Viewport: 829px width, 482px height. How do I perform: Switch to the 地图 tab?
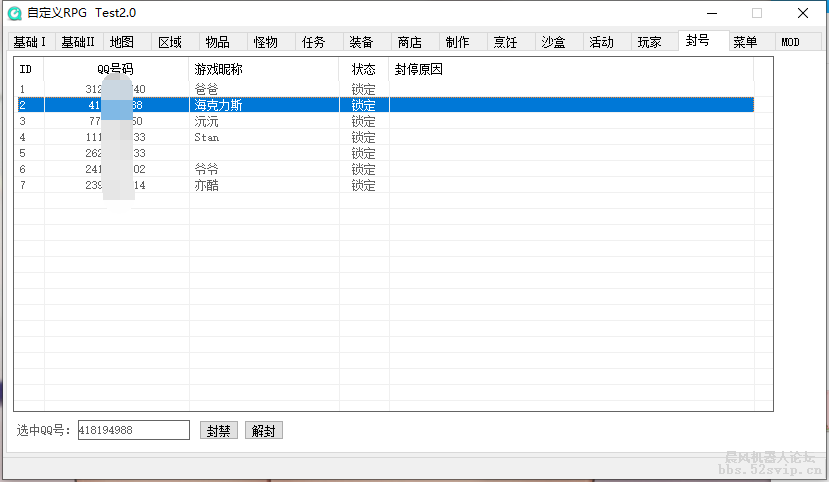coord(121,42)
